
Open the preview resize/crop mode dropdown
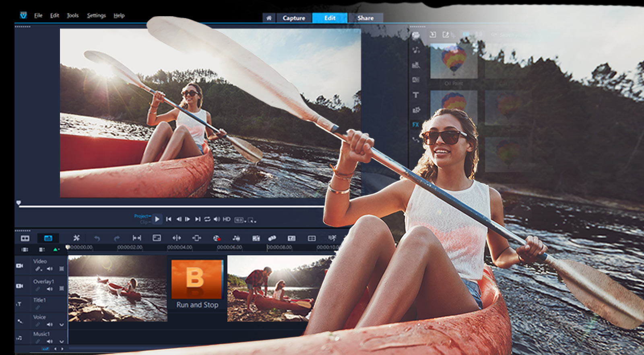[x=252, y=220]
